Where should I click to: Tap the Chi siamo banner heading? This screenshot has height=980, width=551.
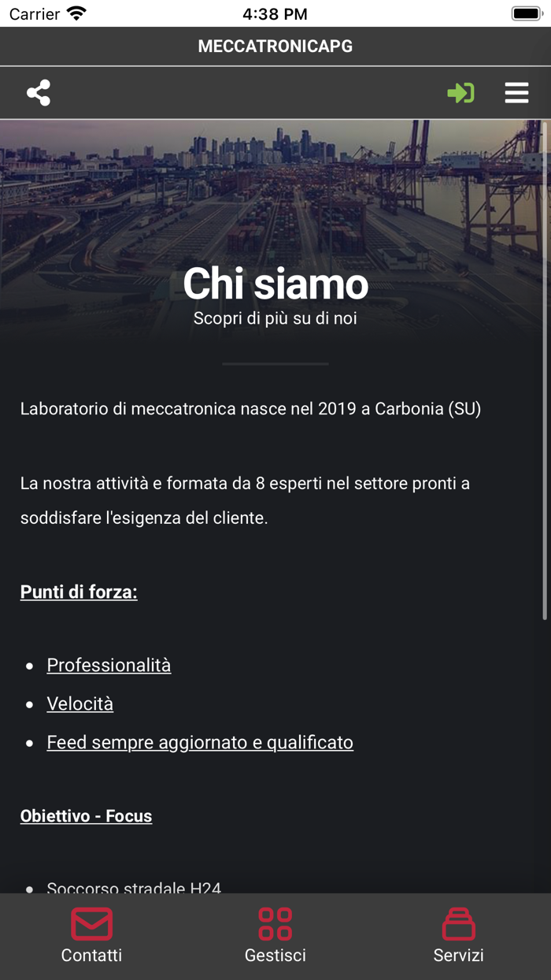(x=275, y=284)
